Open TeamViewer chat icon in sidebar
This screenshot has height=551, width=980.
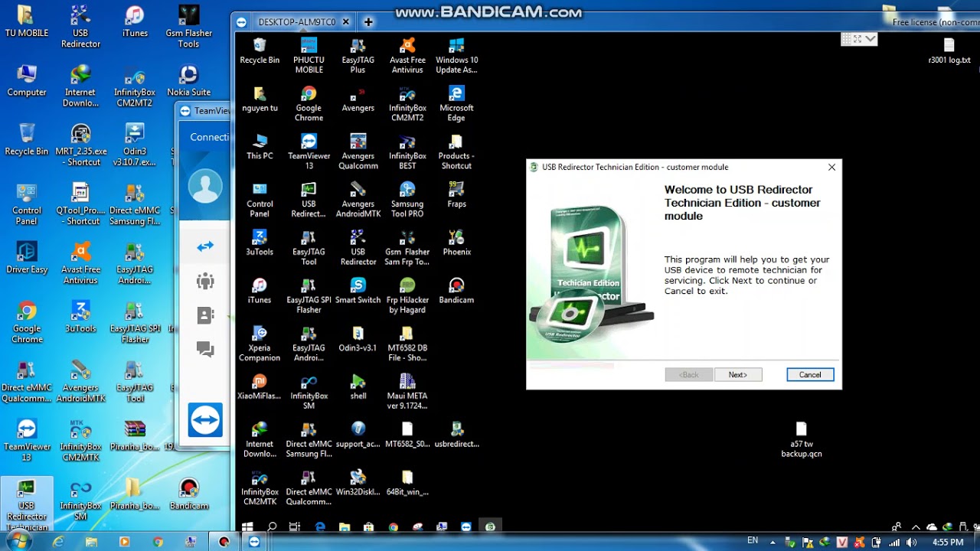pos(205,349)
